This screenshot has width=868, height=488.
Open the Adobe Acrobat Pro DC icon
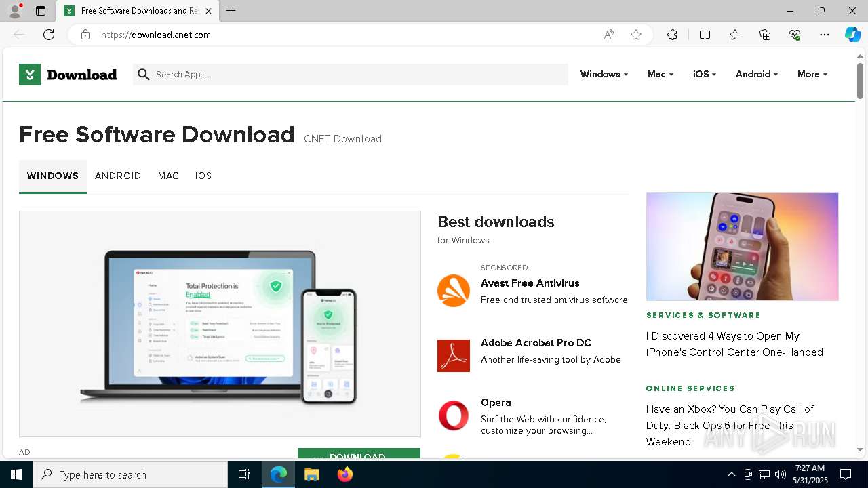click(x=454, y=356)
